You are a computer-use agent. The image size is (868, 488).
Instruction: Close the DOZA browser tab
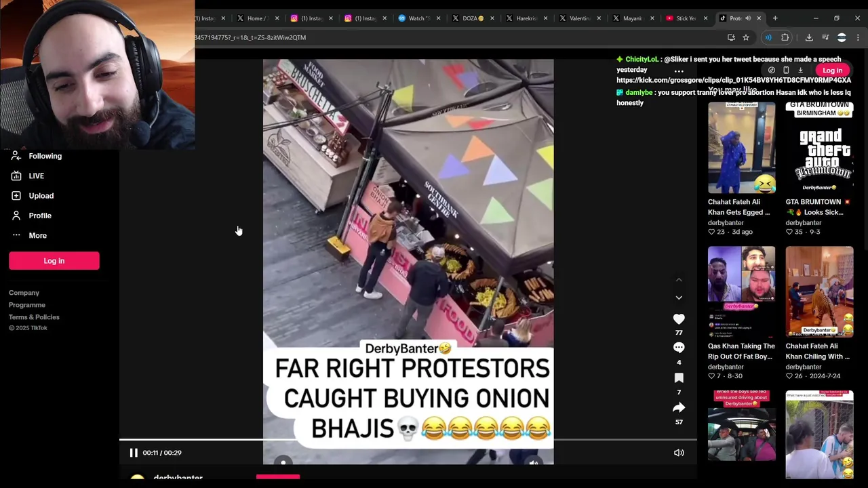click(x=492, y=18)
